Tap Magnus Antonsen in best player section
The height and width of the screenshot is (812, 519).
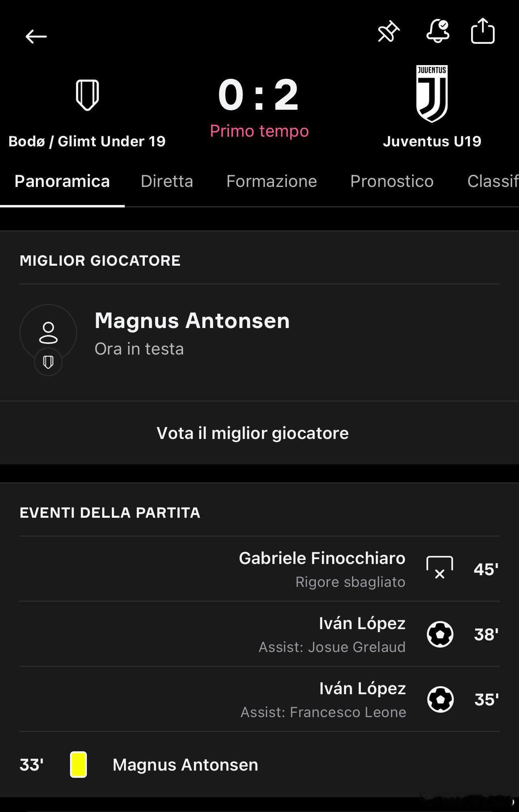pos(192,321)
